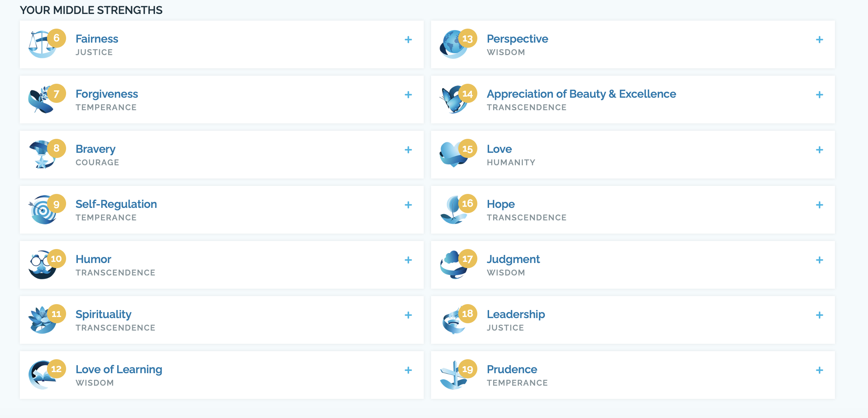Expand the Hope strength card
868x418 pixels.
click(x=820, y=205)
